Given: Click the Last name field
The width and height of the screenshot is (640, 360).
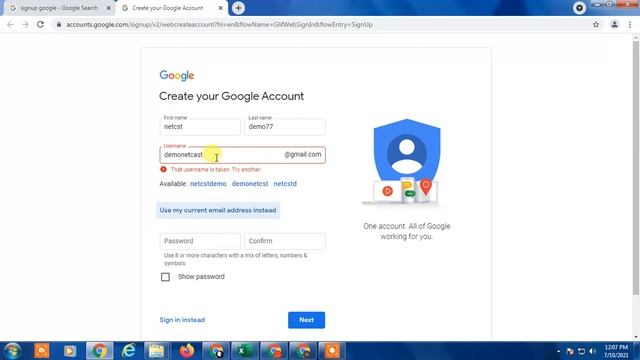Looking at the screenshot, I should [285, 127].
